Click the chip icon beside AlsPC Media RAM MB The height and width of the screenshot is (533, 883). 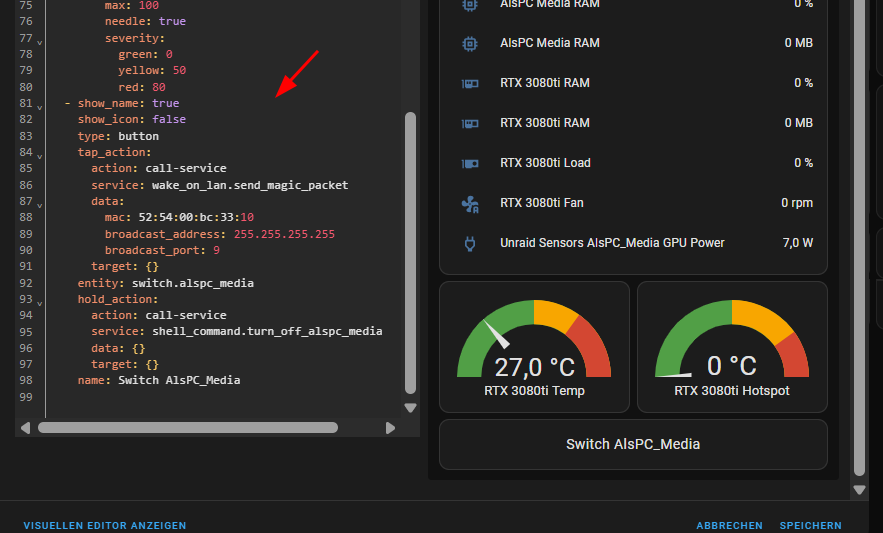pos(470,43)
